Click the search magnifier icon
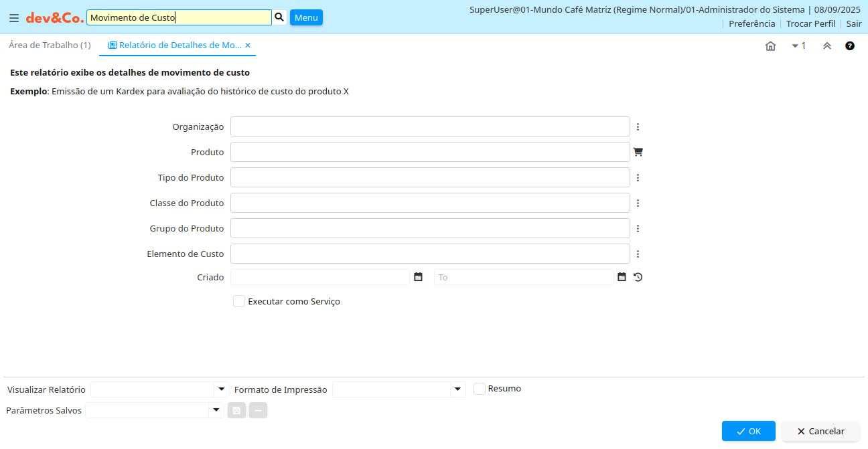 (x=280, y=17)
